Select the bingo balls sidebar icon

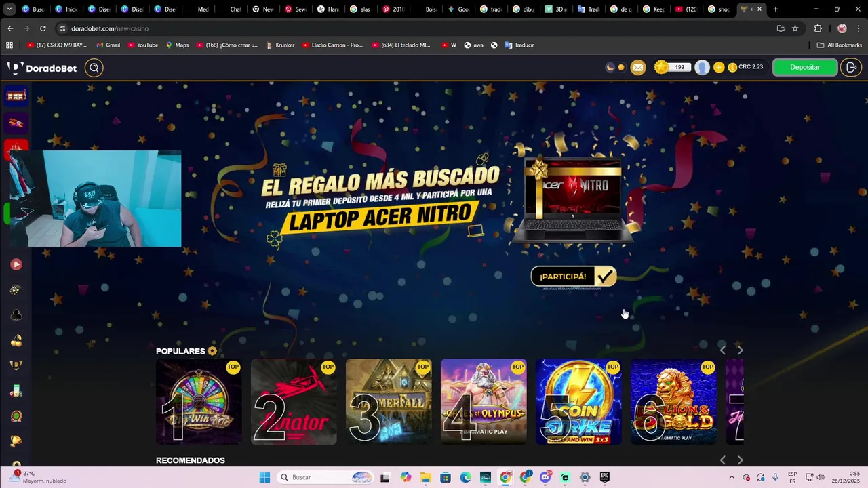pyautogui.click(x=16, y=391)
